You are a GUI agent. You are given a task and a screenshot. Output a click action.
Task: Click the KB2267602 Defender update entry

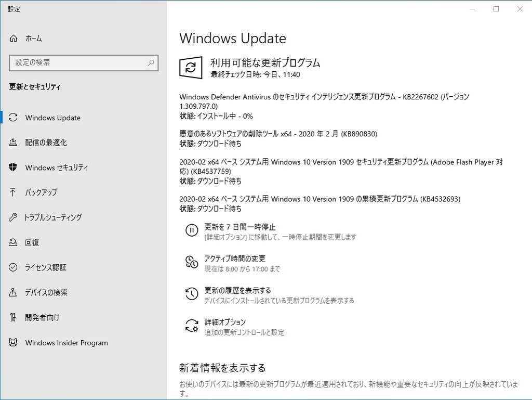pos(324,106)
